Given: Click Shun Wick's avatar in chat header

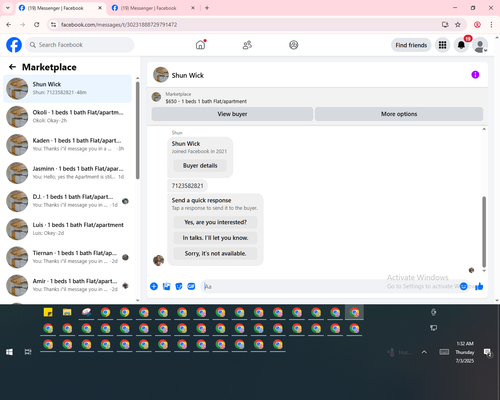Looking at the screenshot, I should [x=161, y=75].
